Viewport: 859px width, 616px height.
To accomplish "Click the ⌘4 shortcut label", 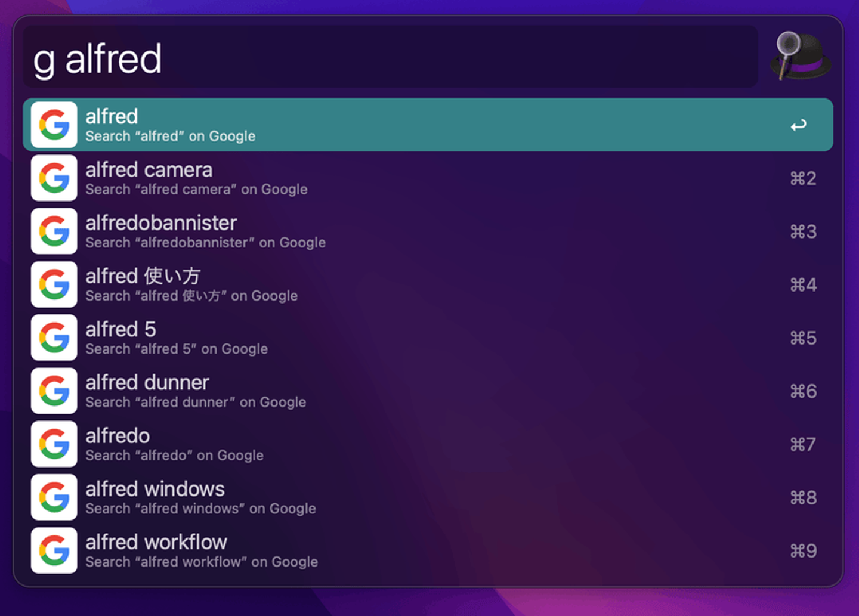I will tap(803, 284).
